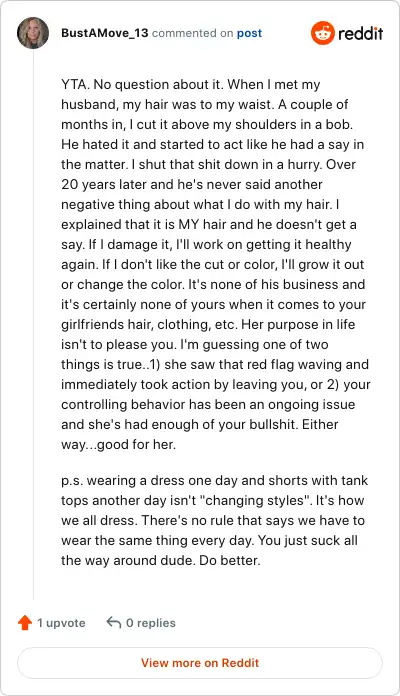The image size is (400, 696).
Task: Click the Reddit Snoo logo icon
Action: tap(322, 33)
